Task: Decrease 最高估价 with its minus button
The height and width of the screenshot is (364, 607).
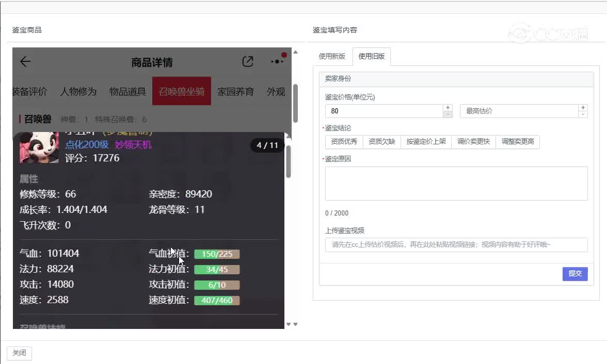Action: pyautogui.click(x=583, y=114)
